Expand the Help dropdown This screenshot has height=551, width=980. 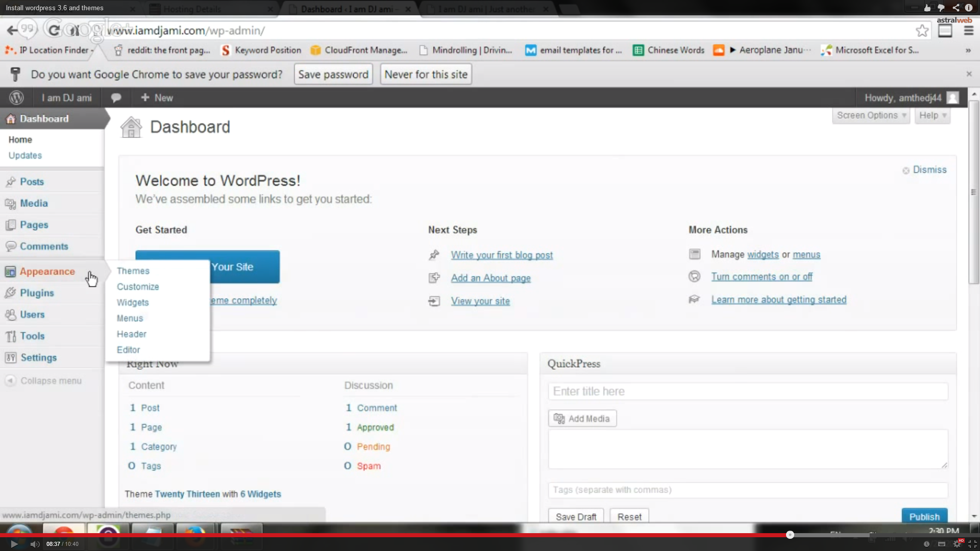click(x=932, y=115)
